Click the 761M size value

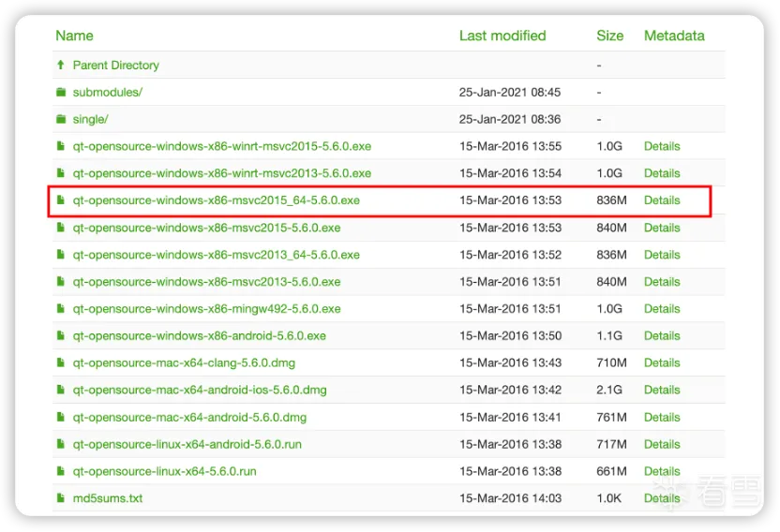point(611,417)
